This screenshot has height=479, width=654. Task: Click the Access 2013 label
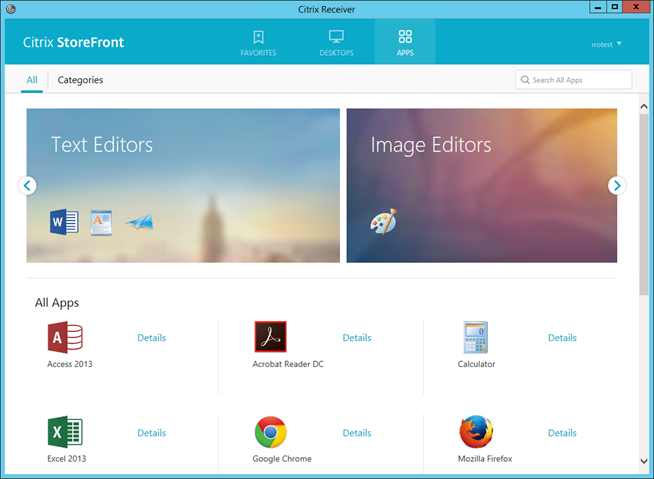point(70,364)
